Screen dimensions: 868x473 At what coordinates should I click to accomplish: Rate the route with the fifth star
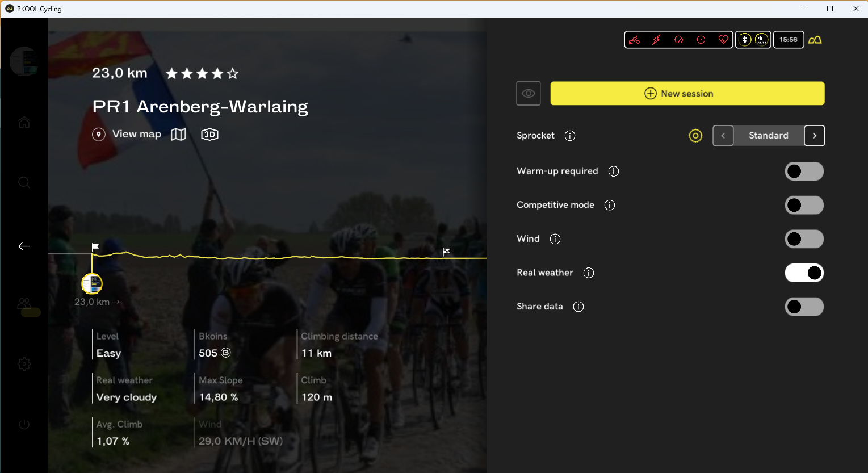(x=233, y=73)
